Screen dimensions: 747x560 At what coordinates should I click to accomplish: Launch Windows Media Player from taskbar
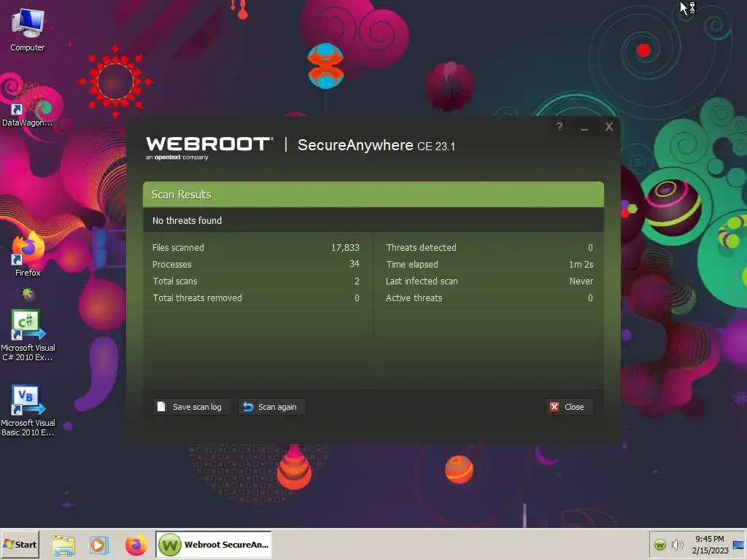point(99,545)
